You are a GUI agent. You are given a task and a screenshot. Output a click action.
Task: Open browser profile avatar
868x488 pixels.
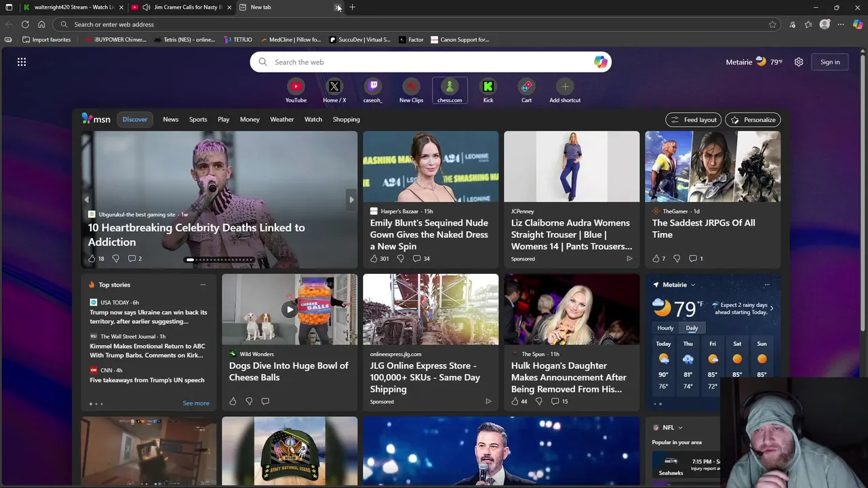pyautogui.click(x=825, y=24)
